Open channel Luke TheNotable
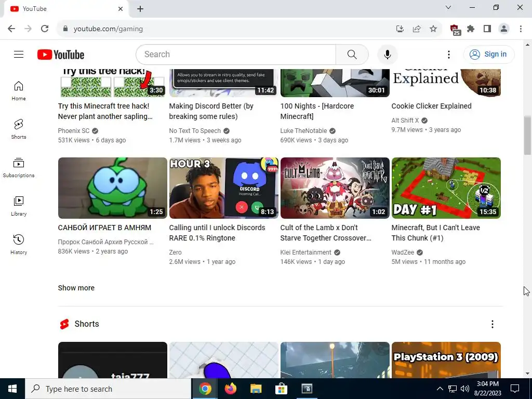 [303, 130]
